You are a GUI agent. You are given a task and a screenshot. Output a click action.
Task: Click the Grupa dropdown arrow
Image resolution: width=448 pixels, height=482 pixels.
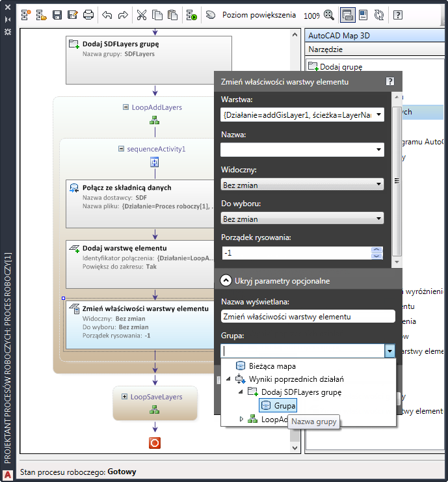tap(389, 351)
